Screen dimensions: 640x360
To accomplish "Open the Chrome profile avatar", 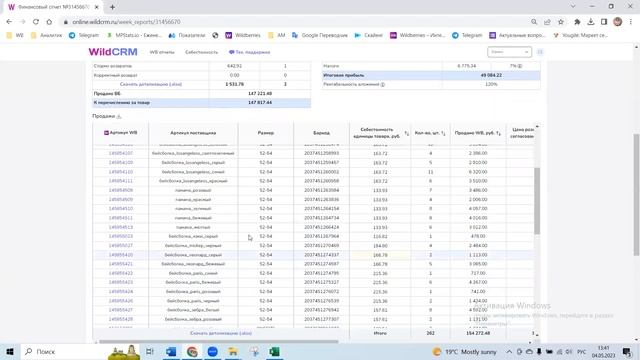I will pyautogui.click(x=618, y=22).
